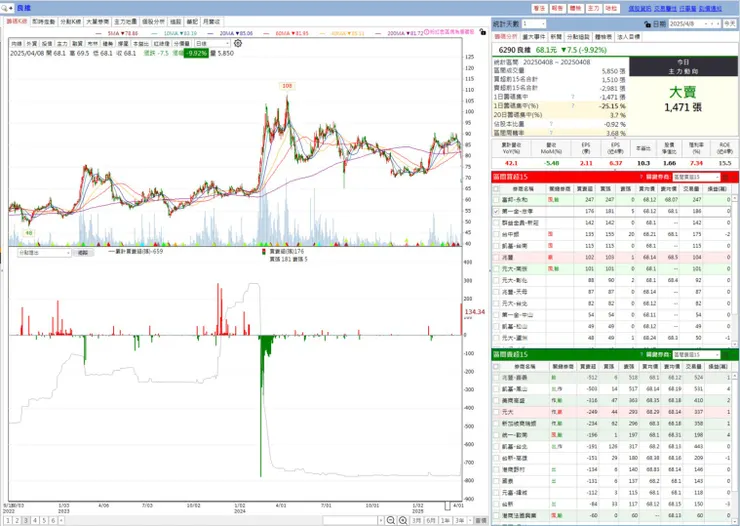The image size is (740, 526).
Task: Toggle the 外資 indicator button
Action: coord(32,43)
